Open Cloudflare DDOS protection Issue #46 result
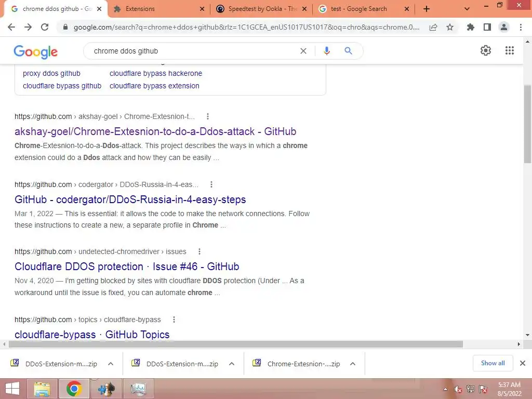Image resolution: width=532 pixels, height=399 pixels. (x=127, y=267)
